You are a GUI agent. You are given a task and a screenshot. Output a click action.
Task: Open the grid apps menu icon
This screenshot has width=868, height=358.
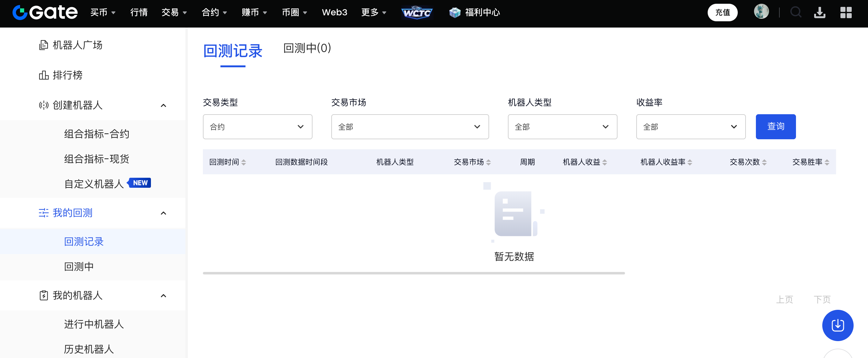[845, 13]
